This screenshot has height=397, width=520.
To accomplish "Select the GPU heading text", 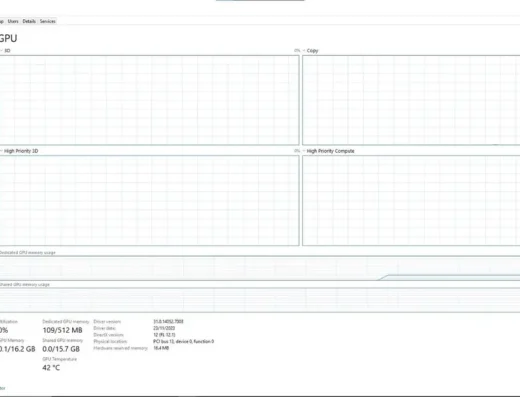I will [x=8, y=38].
